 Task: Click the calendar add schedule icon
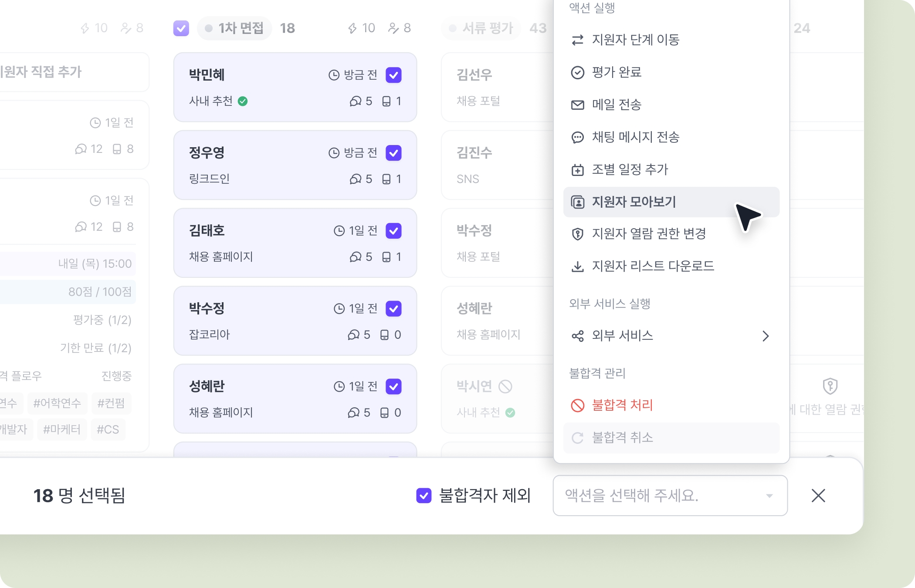click(577, 170)
